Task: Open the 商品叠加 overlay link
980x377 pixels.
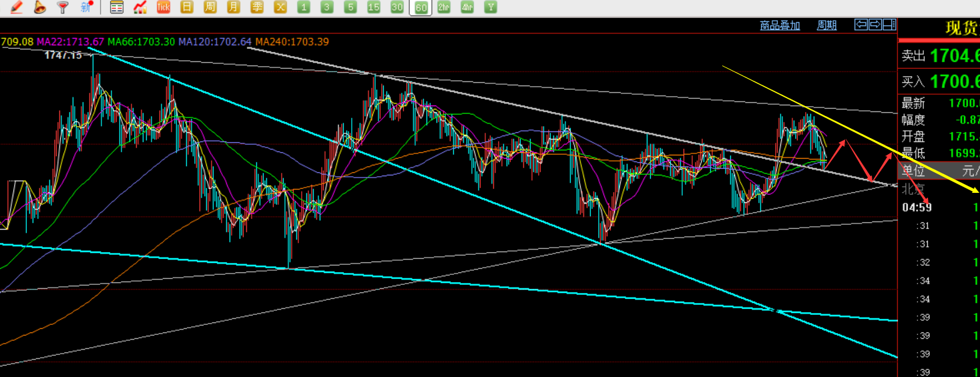Action: (x=780, y=25)
